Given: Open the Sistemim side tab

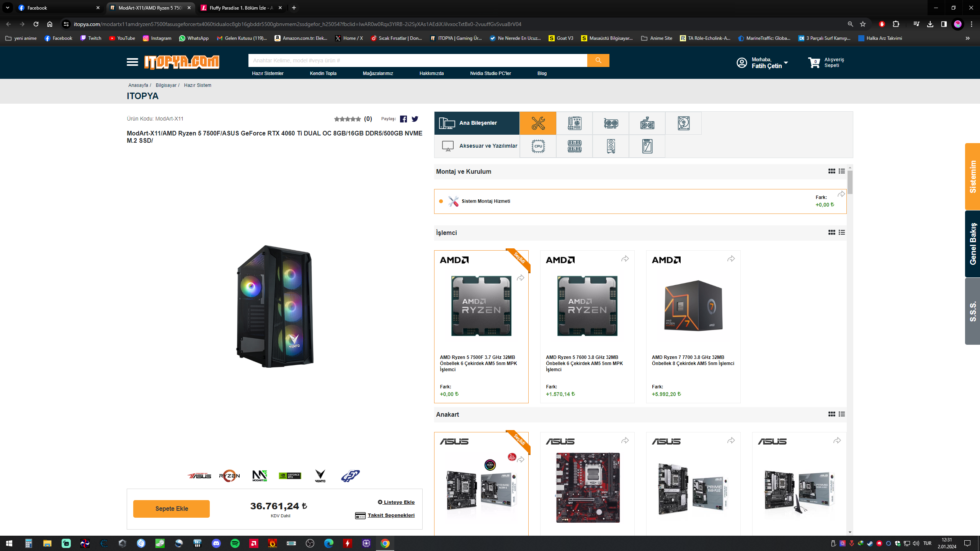Looking at the screenshot, I should point(972,176).
